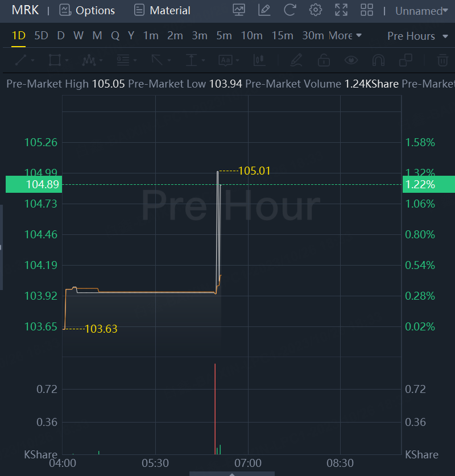Viewport: 455px width, 476px height.
Task: Open the chart settings gear
Action: coord(315,10)
